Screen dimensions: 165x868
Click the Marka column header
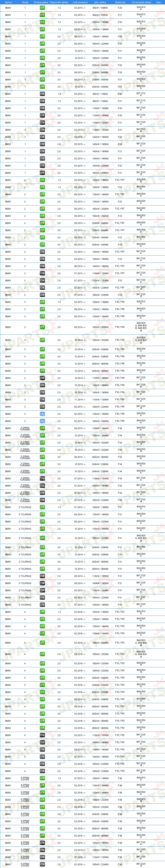point(8,2)
